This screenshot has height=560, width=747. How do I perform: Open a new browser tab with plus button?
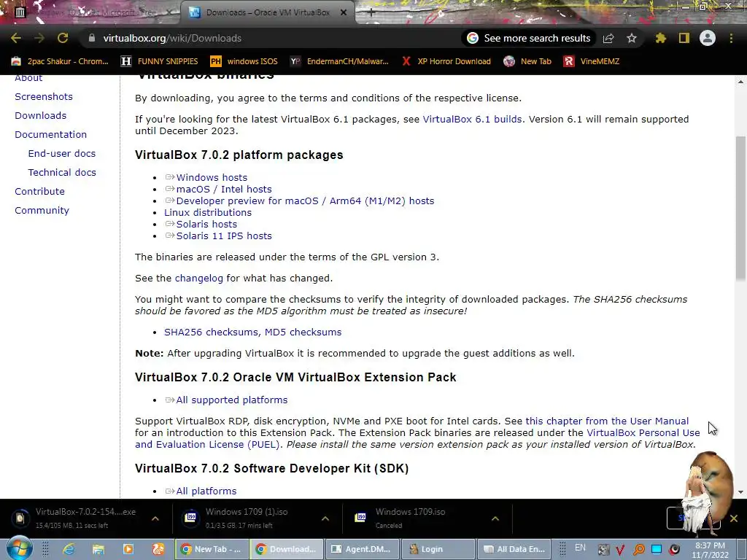pyautogui.click(x=371, y=12)
